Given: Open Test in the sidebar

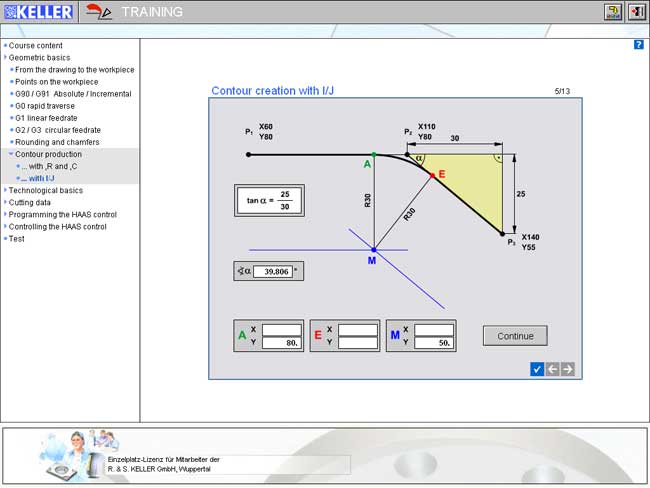Looking at the screenshot, I should (17, 238).
